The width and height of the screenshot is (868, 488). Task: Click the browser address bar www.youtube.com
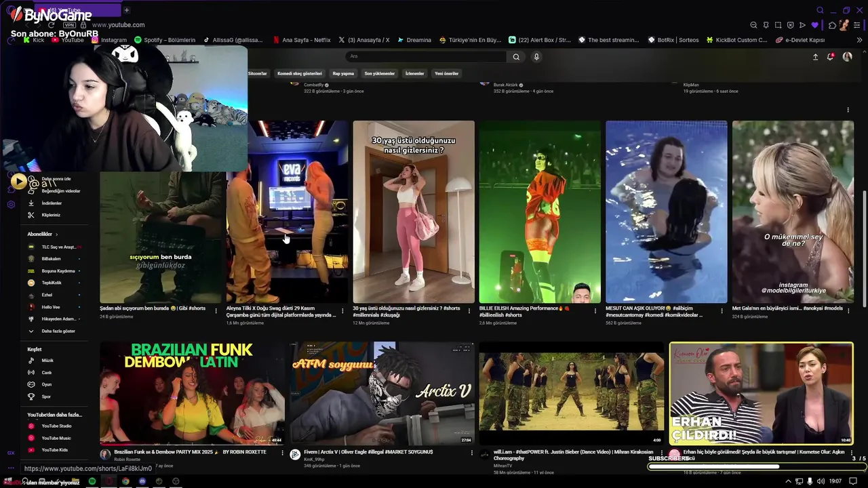117,25
